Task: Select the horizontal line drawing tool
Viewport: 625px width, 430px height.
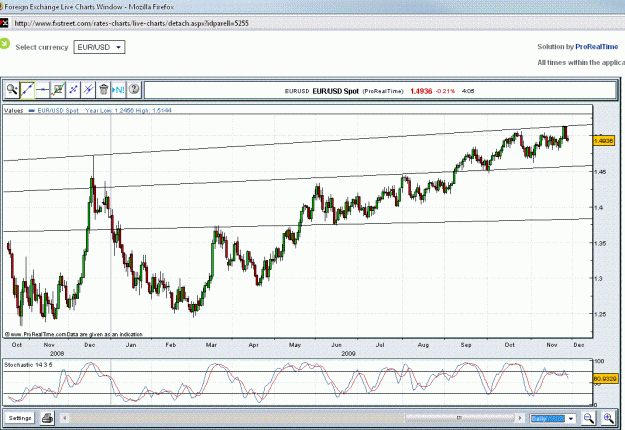Action: 42,89
